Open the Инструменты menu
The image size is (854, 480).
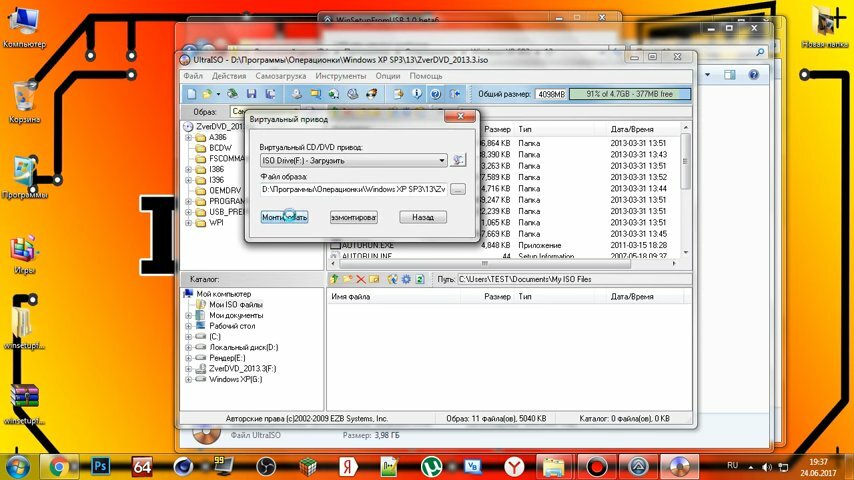(340, 76)
